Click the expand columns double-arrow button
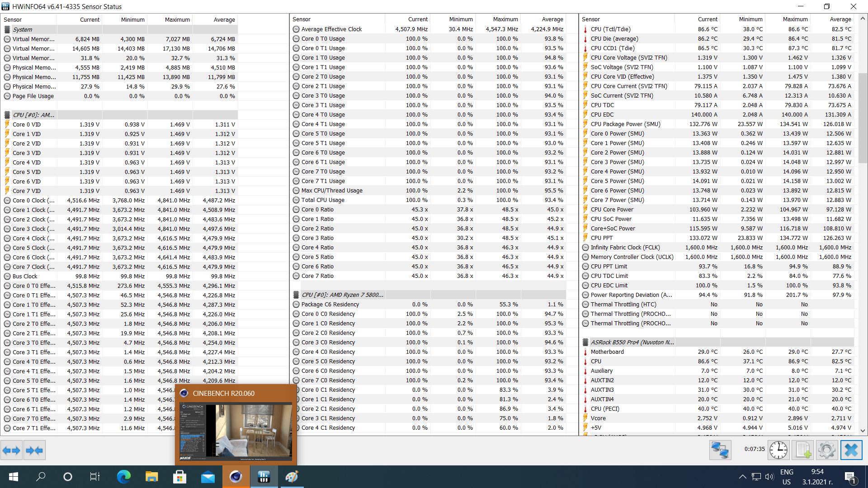 [x=11, y=450]
